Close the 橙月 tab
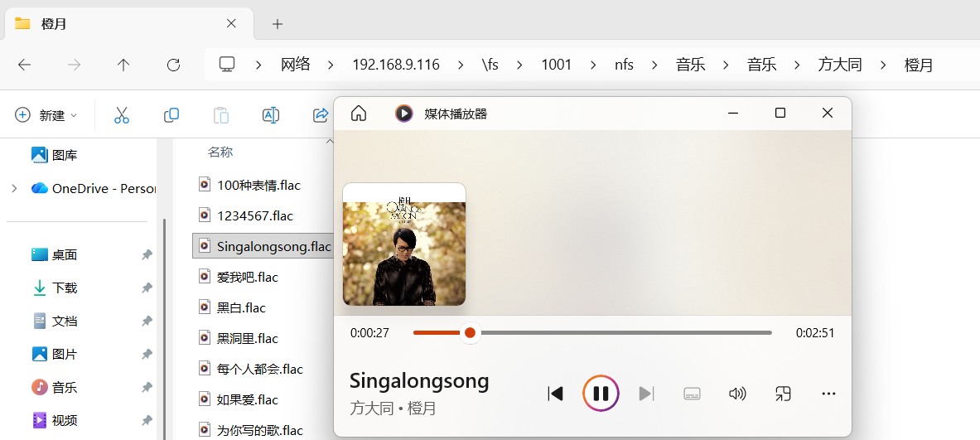Viewport: 980px width, 440px height. tap(231, 23)
